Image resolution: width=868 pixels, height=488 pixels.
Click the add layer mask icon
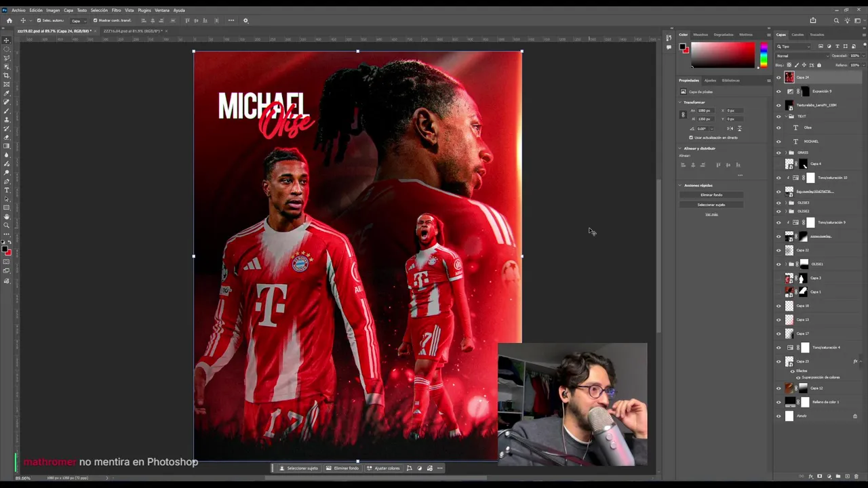point(819,476)
